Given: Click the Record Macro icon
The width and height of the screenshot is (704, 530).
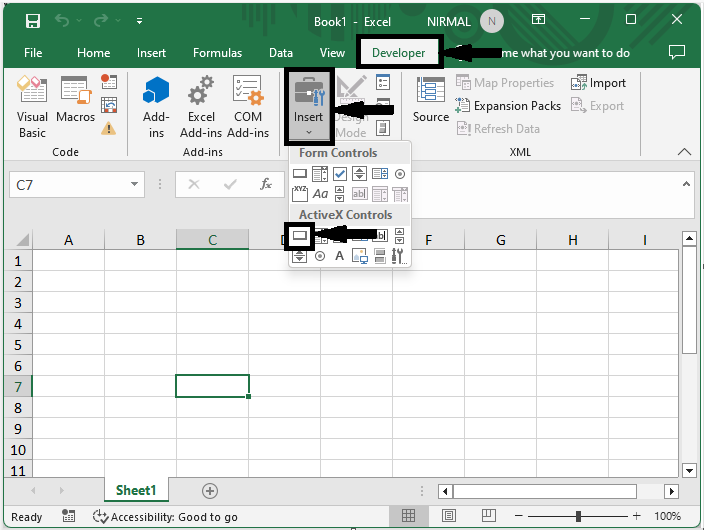Looking at the screenshot, I should click(109, 82).
